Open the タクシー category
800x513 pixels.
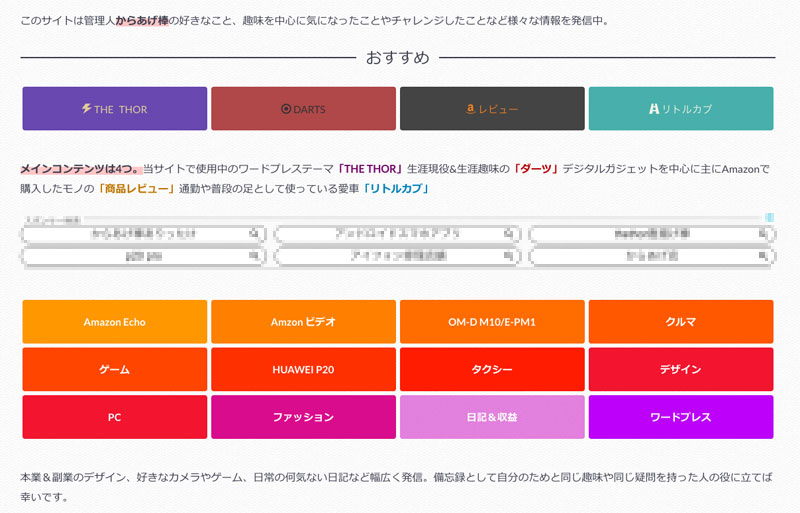tap(492, 369)
